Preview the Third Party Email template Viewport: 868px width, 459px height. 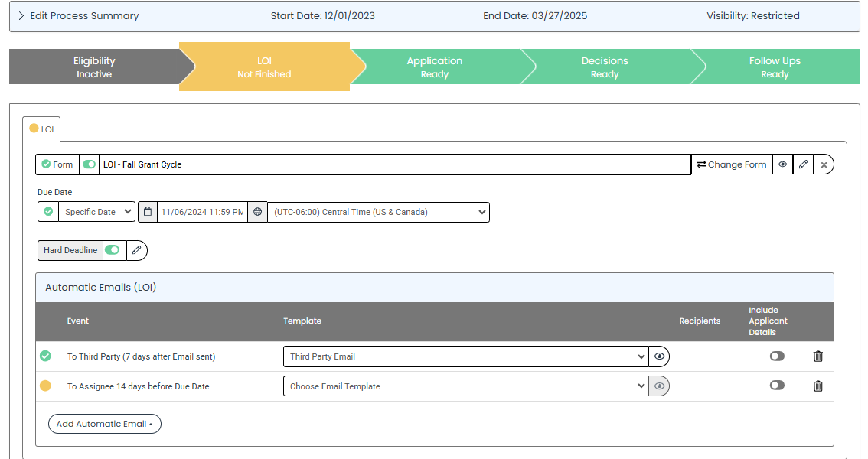pos(659,356)
